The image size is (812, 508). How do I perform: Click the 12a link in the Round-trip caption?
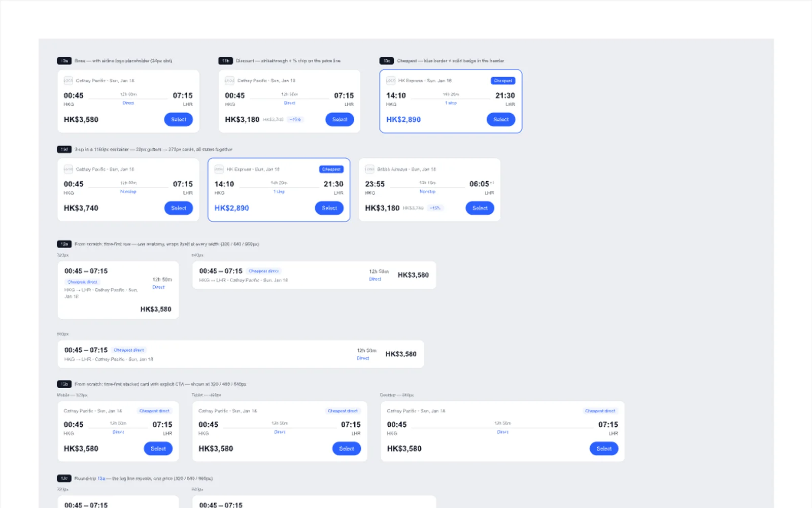tap(101, 479)
